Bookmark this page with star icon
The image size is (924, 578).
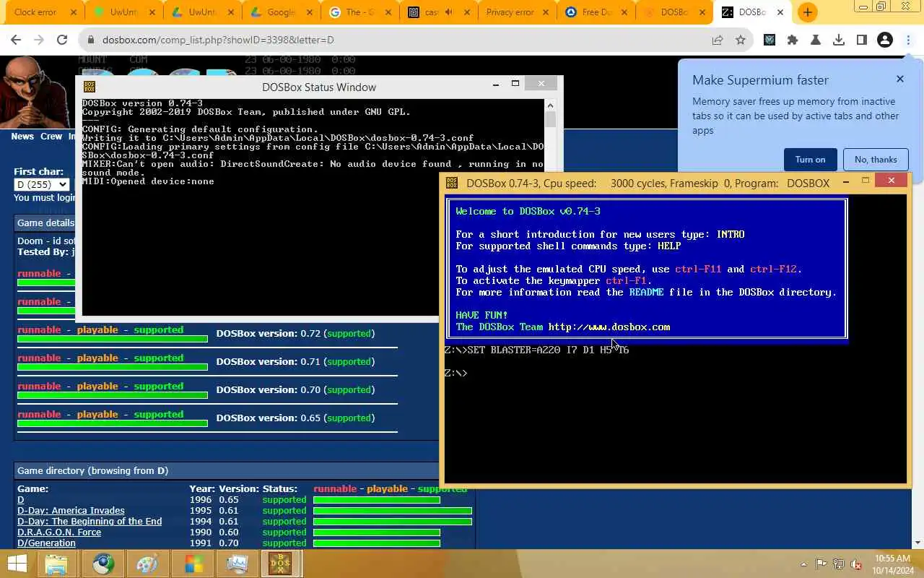741,40
